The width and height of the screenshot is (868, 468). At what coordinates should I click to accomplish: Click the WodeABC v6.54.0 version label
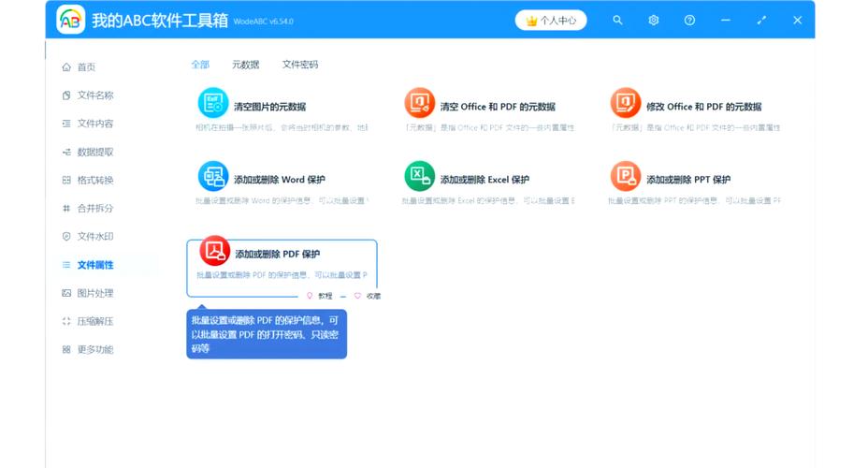tap(264, 22)
